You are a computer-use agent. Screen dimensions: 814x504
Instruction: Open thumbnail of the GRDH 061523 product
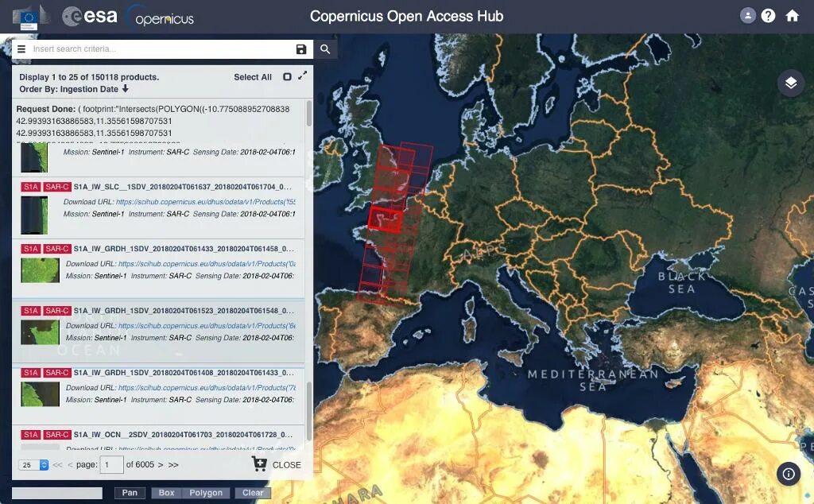click(40, 332)
